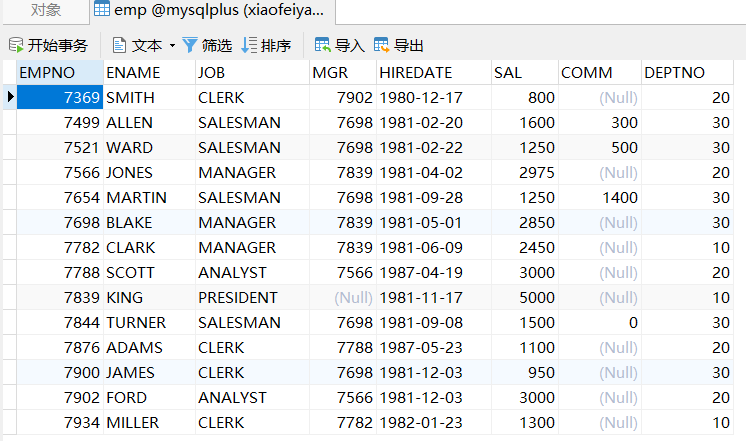Click the Export (导出) icon

(382, 46)
